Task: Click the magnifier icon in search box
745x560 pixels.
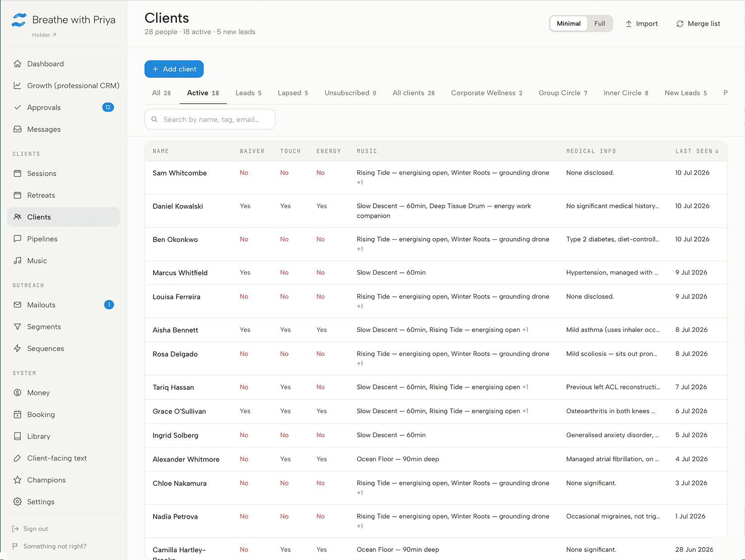Action: [x=154, y=119]
